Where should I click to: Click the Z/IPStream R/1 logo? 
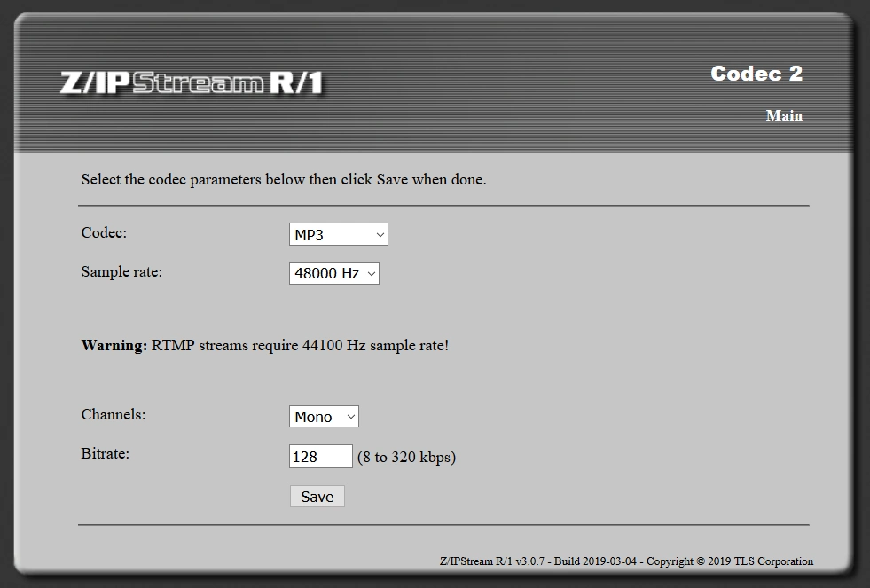click(x=192, y=82)
